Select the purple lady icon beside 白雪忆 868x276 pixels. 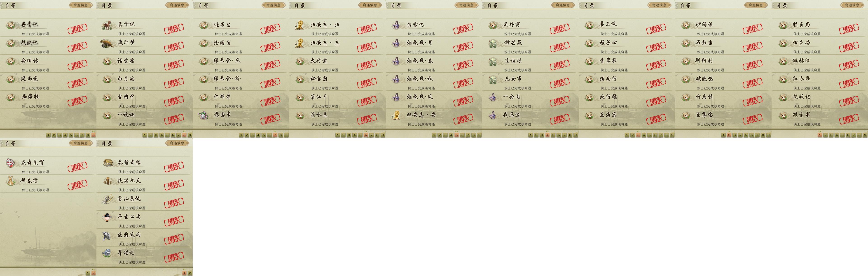click(396, 25)
